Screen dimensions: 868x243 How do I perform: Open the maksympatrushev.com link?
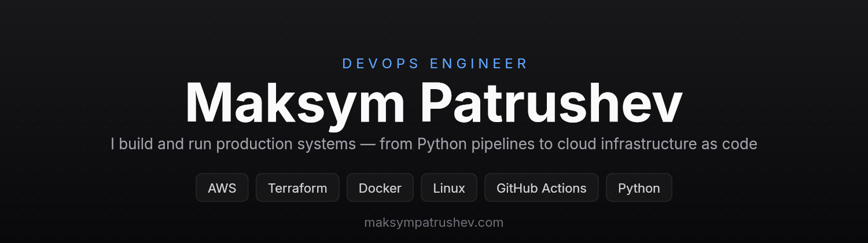pos(434,223)
